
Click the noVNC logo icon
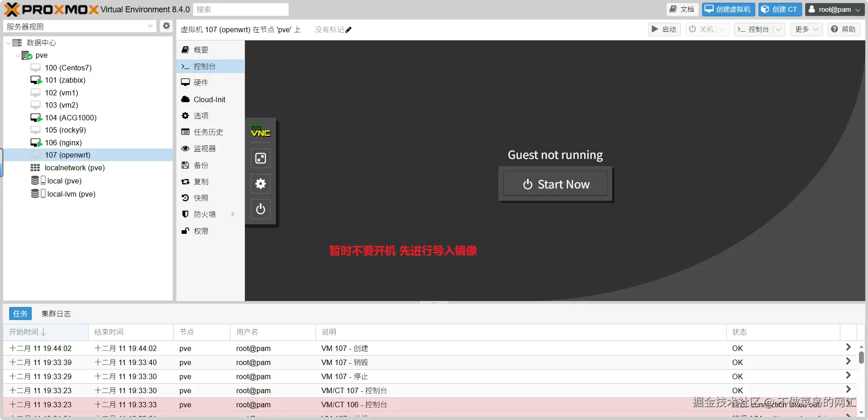click(x=260, y=132)
